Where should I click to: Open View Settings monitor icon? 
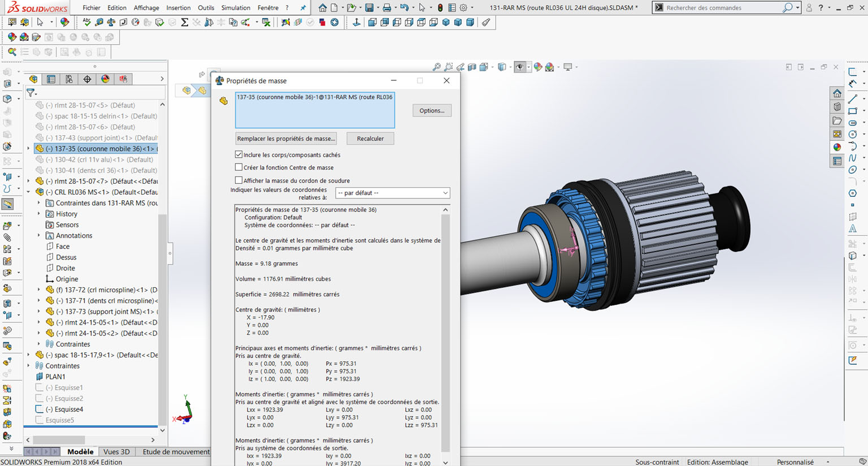[568, 67]
